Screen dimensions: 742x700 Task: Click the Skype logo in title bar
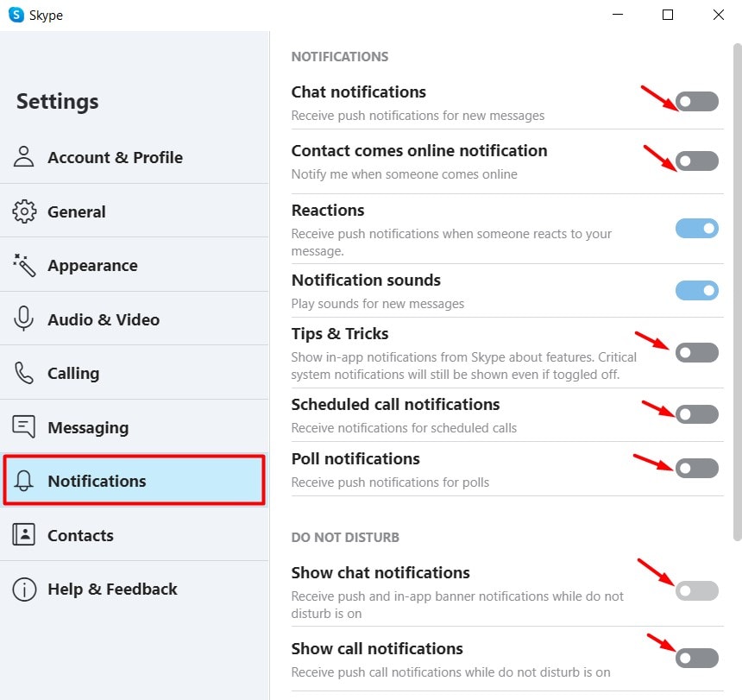tap(16, 15)
